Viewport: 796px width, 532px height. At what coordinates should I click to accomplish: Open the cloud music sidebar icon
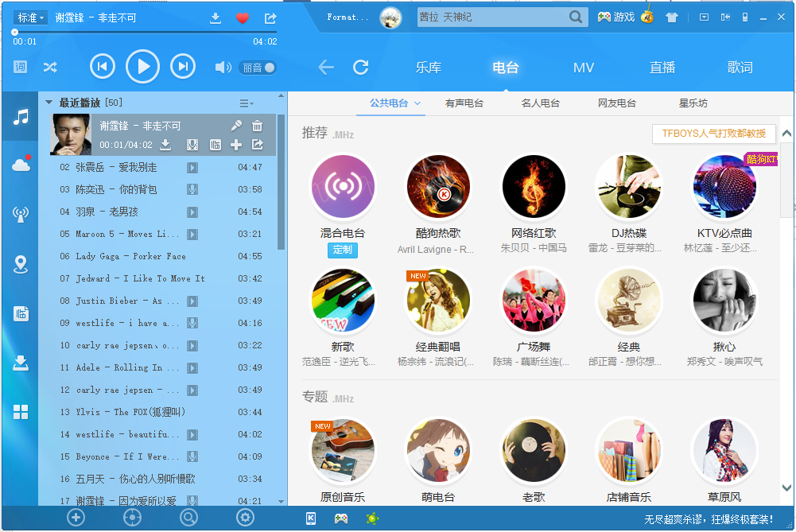(x=21, y=164)
